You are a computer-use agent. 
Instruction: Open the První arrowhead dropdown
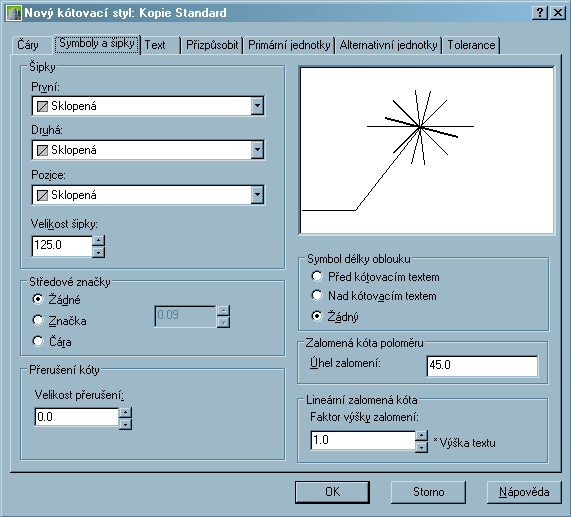257,106
